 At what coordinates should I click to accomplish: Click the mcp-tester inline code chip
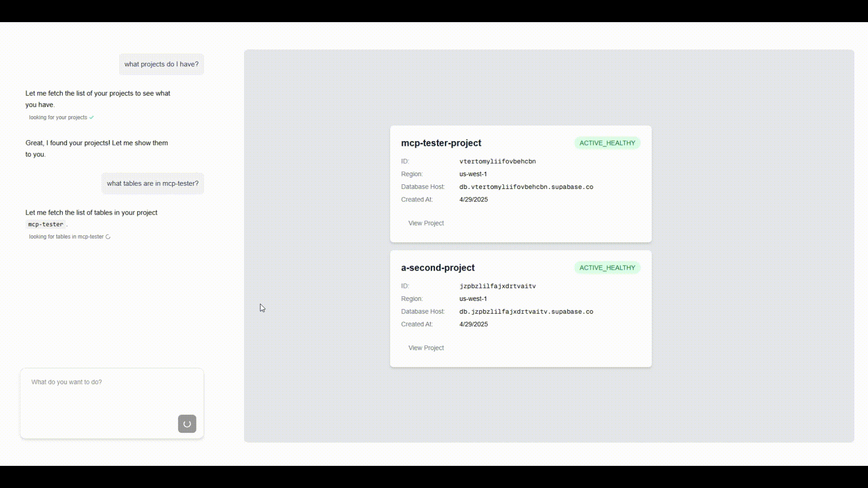pos(46,225)
